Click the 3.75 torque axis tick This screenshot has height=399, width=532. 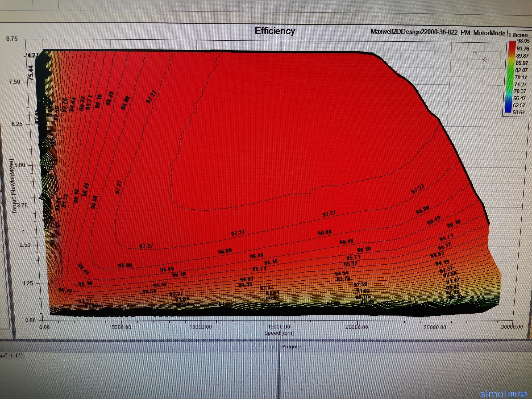pyautogui.click(x=22, y=206)
